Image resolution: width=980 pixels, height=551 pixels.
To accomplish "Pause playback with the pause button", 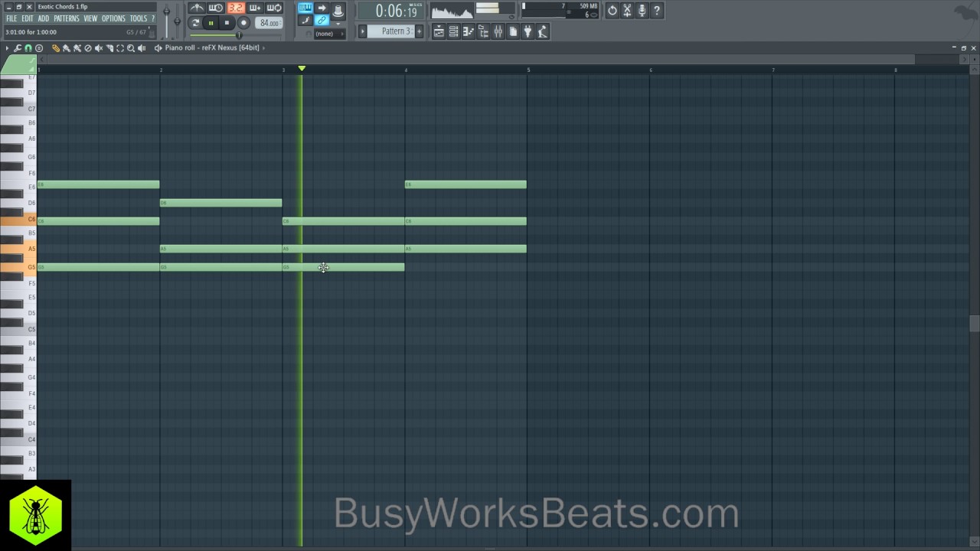I will [x=211, y=23].
